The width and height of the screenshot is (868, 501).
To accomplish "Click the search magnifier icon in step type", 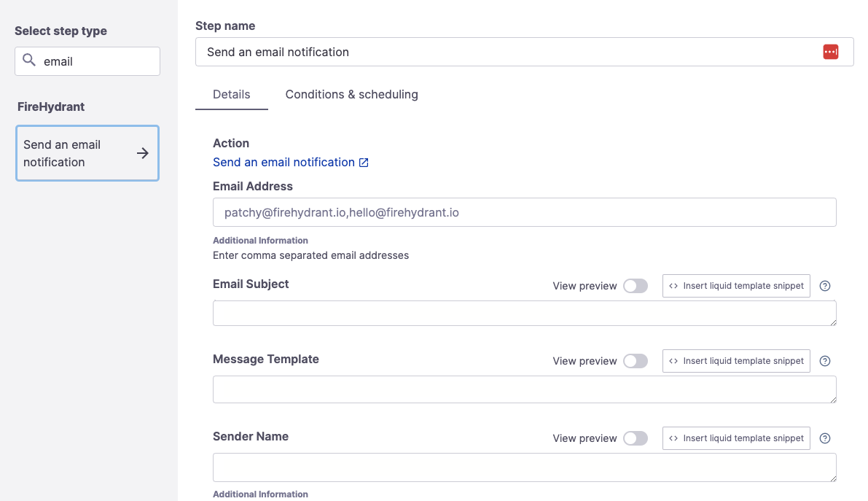I will (29, 61).
